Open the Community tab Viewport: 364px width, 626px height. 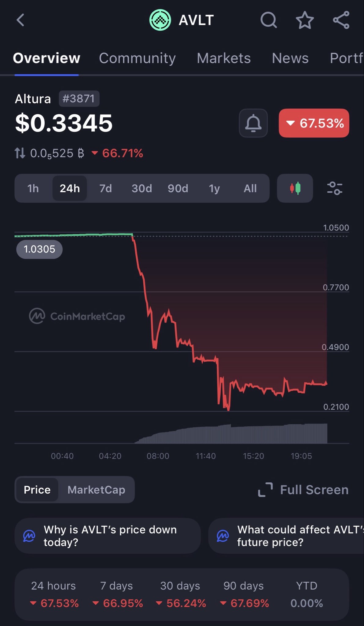tap(137, 58)
